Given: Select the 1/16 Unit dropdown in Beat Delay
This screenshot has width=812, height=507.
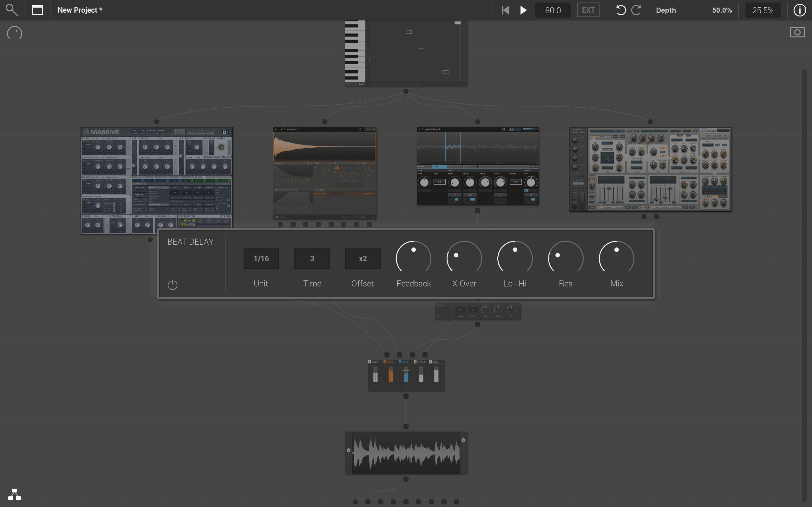Looking at the screenshot, I should (x=261, y=258).
